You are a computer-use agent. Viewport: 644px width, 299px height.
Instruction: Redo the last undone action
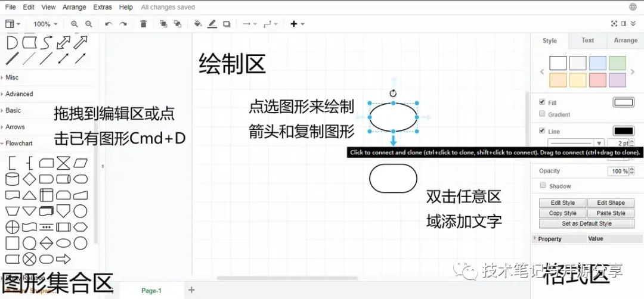pos(123,24)
